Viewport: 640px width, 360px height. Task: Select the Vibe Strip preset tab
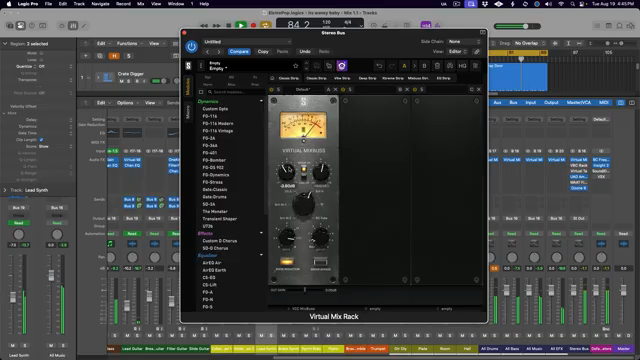[342, 78]
